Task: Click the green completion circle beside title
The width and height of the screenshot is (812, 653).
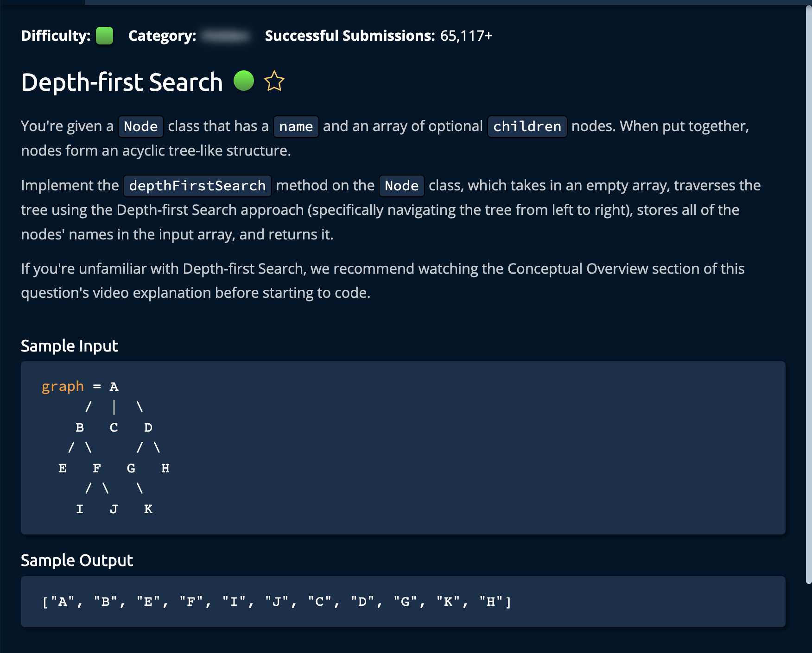Action: click(x=244, y=81)
